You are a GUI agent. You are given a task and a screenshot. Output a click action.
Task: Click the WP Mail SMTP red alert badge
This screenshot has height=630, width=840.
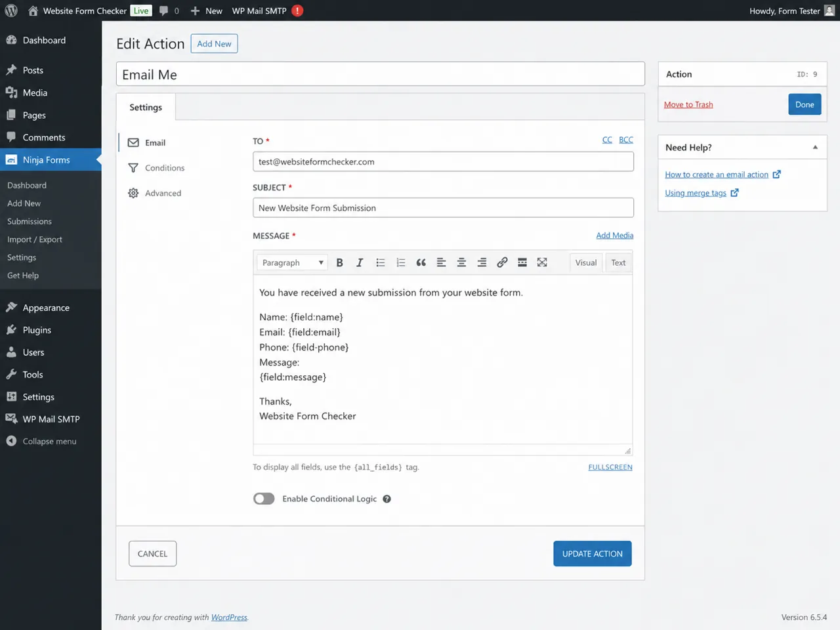coord(297,10)
